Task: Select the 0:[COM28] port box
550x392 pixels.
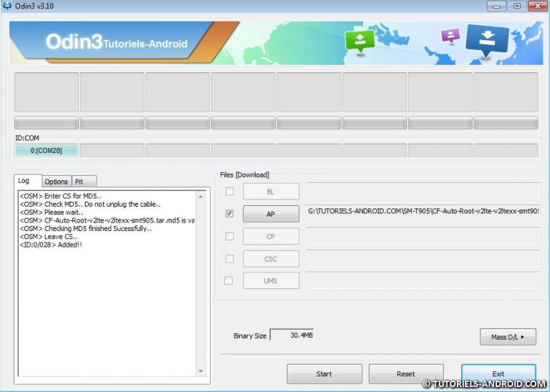Action: pyautogui.click(x=47, y=151)
